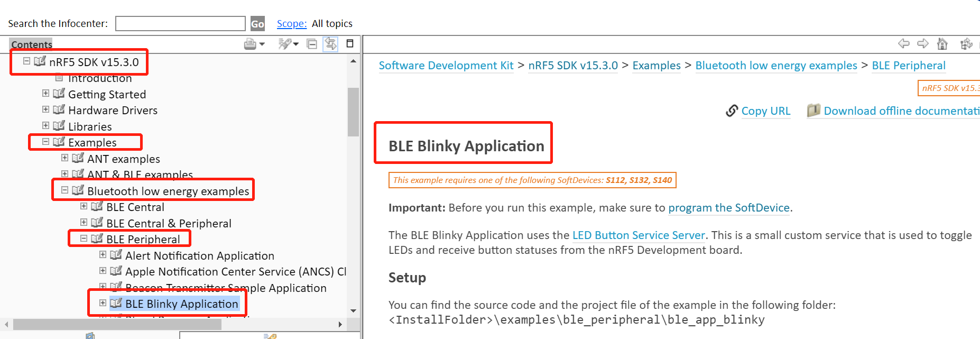The image size is (980, 339).
Task: Click the book icon beside BLE Central
Action: 97,206
